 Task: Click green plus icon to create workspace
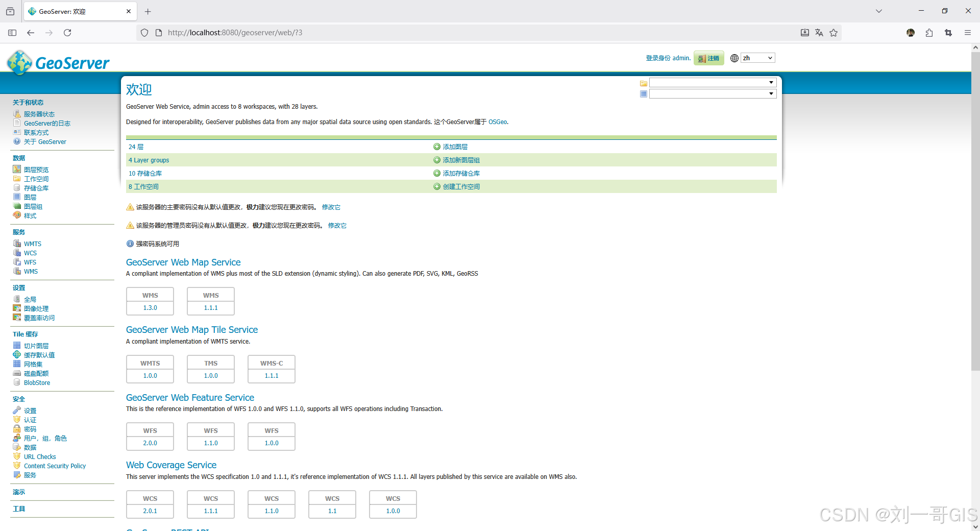(437, 186)
